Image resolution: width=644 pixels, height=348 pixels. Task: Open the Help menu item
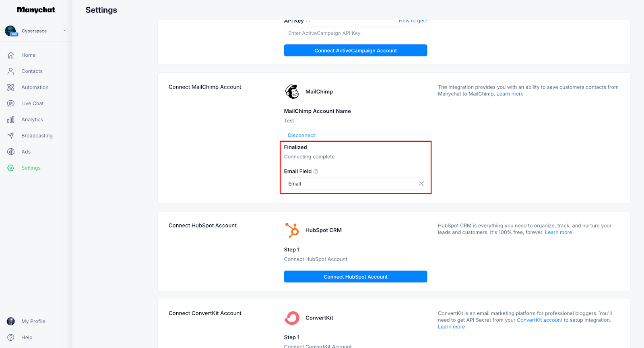[x=27, y=338]
